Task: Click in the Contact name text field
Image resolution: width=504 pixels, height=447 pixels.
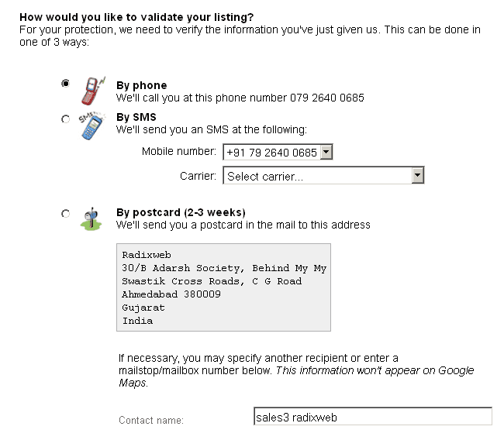Action: point(372,418)
